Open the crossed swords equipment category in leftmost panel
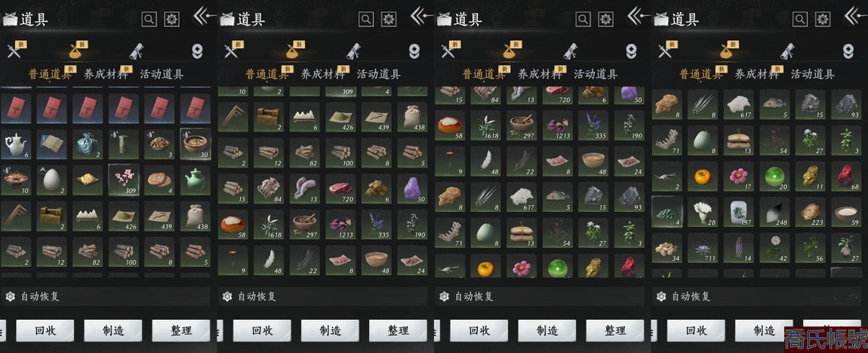The image size is (868, 353). [14, 51]
